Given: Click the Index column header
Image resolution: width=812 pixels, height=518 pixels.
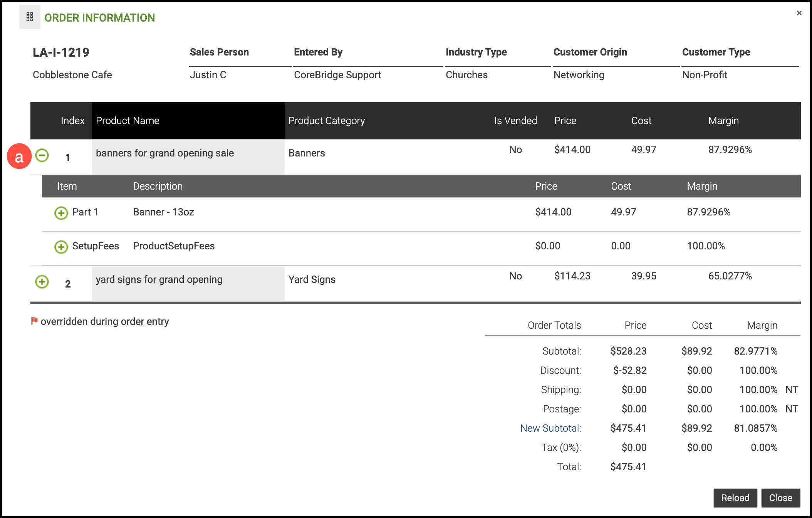Looking at the screenshot, I should tap(72, 121).
